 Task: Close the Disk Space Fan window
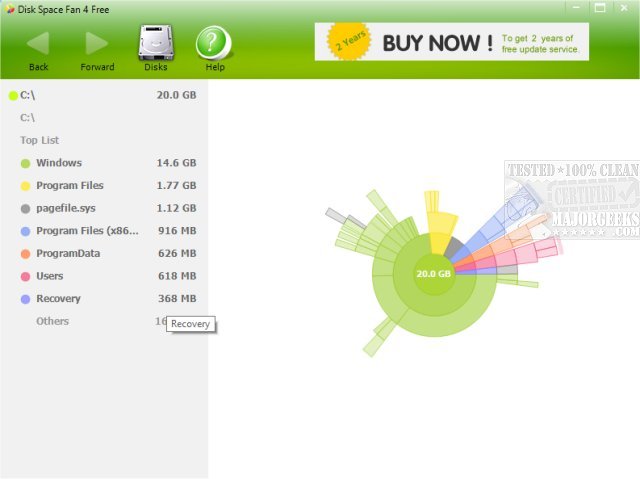click(x=624, y=7)
